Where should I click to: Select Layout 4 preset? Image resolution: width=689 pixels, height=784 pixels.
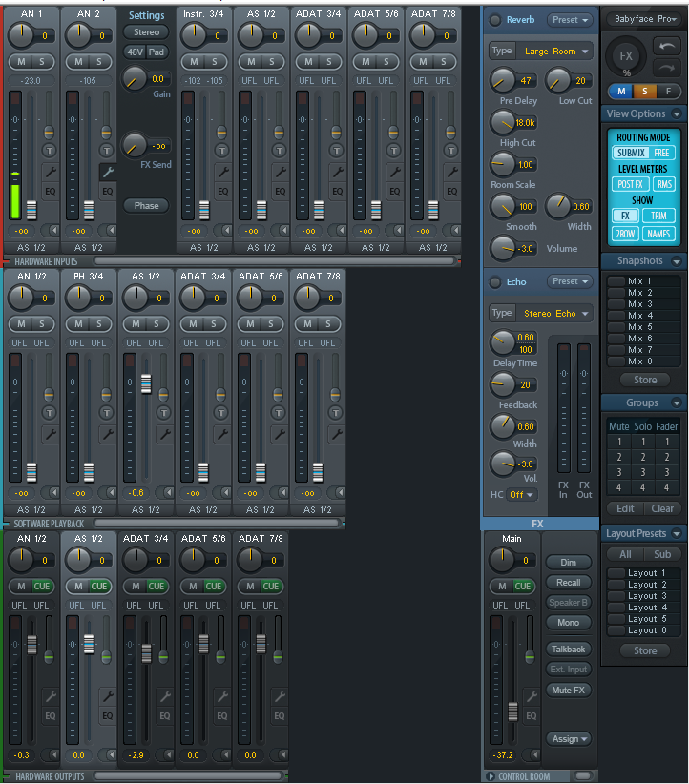click(x=643, y=608)
